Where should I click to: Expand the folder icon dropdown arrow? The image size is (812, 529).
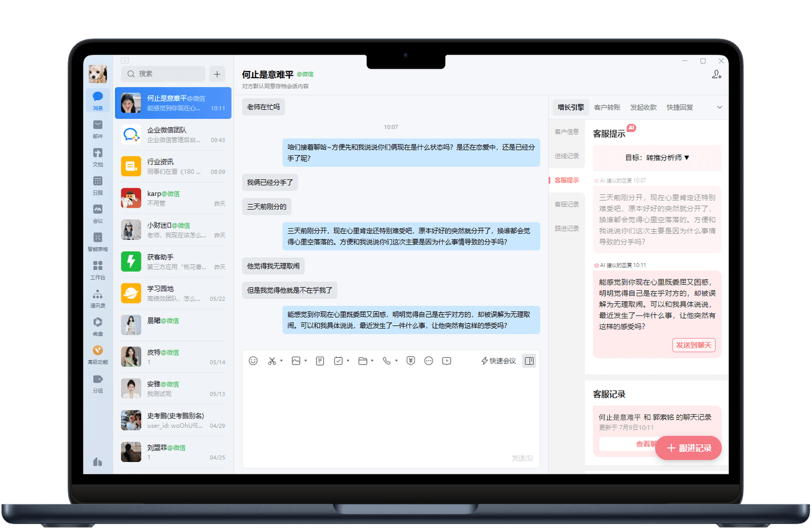372,361
